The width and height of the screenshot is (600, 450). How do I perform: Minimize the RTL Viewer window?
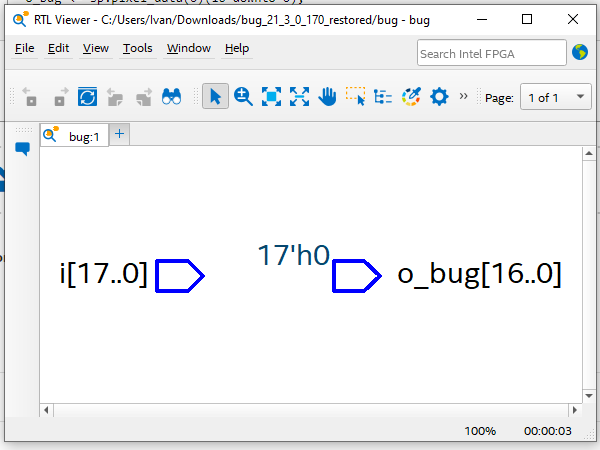(x=482, y=19)
